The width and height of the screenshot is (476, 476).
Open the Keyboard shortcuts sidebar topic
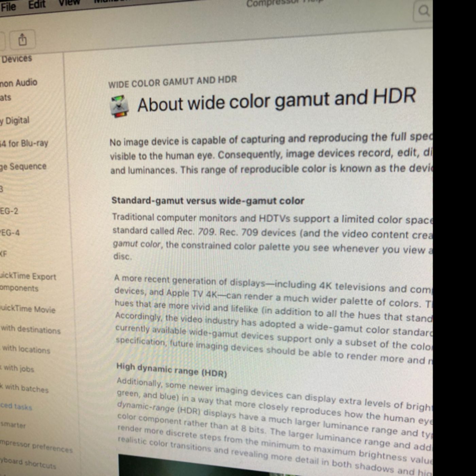pyautogui.click(x=28, y=463)
